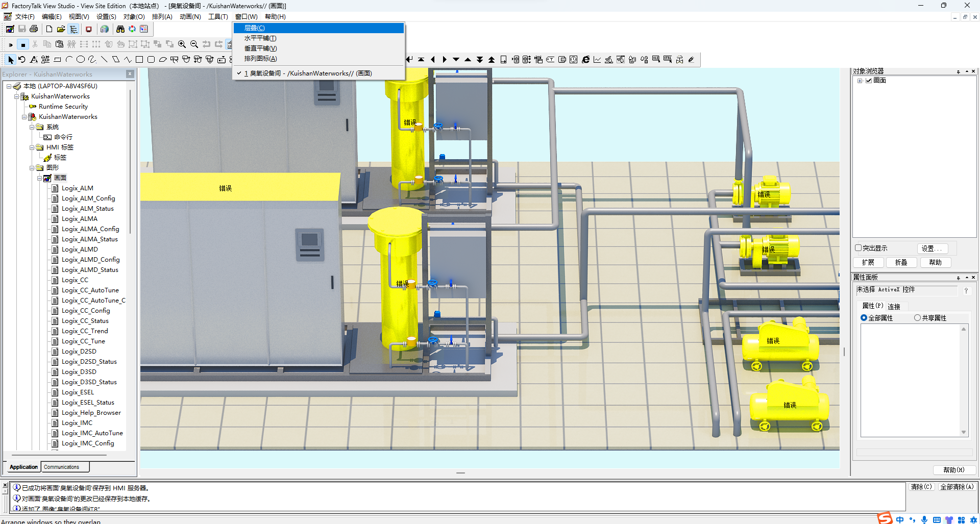This screenshot has width=980, height=524.
Task: Click the test display play icon
Action: 11,45
